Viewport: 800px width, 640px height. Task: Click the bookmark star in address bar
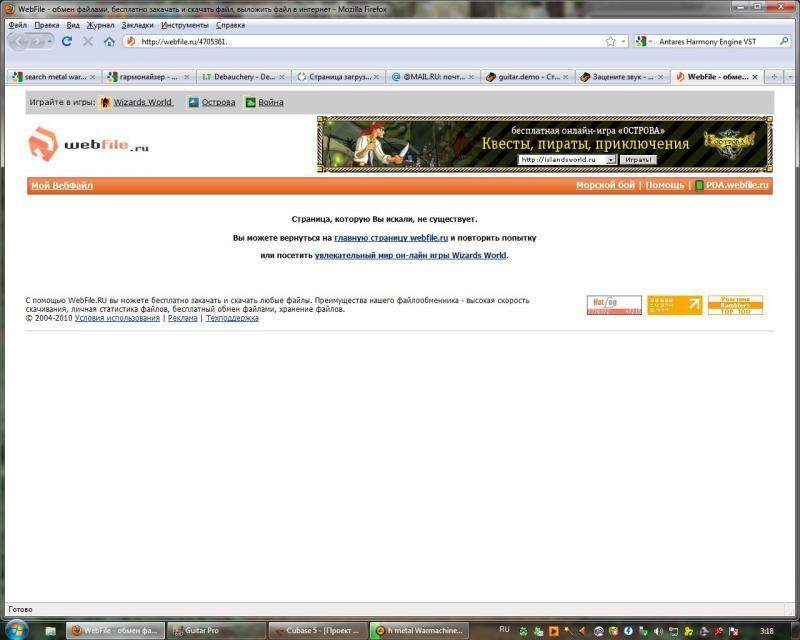tap(610, 42)
